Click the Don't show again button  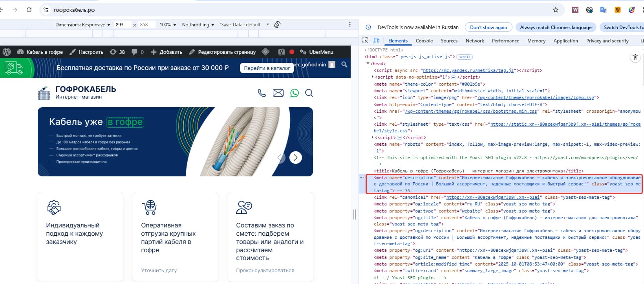click(488, 27)
